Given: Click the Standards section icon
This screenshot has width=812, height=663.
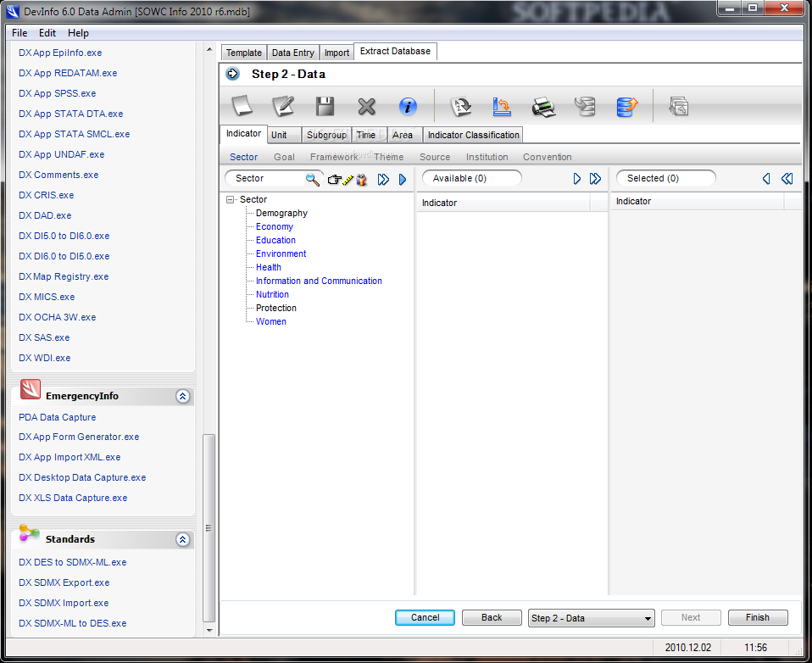Looking at the screenshot, I should (x=29, y=533).
